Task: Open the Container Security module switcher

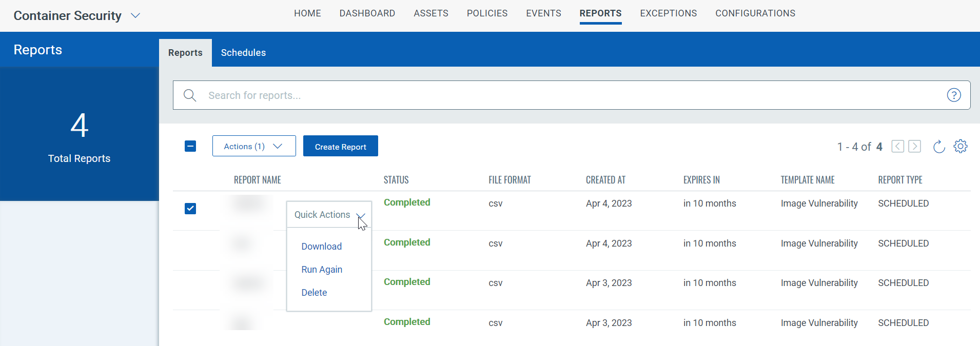Action: click(135, 16)
